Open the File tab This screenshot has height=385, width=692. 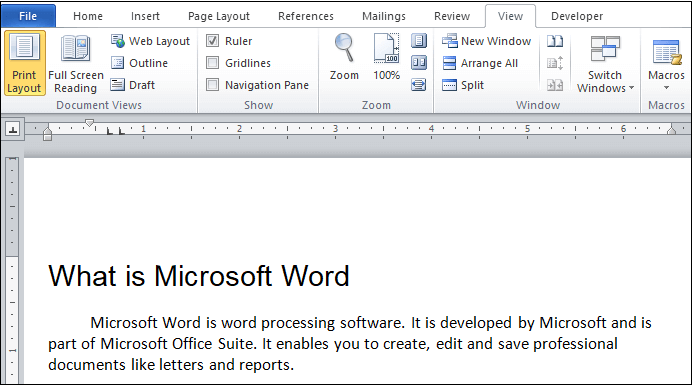pos(28,16)
